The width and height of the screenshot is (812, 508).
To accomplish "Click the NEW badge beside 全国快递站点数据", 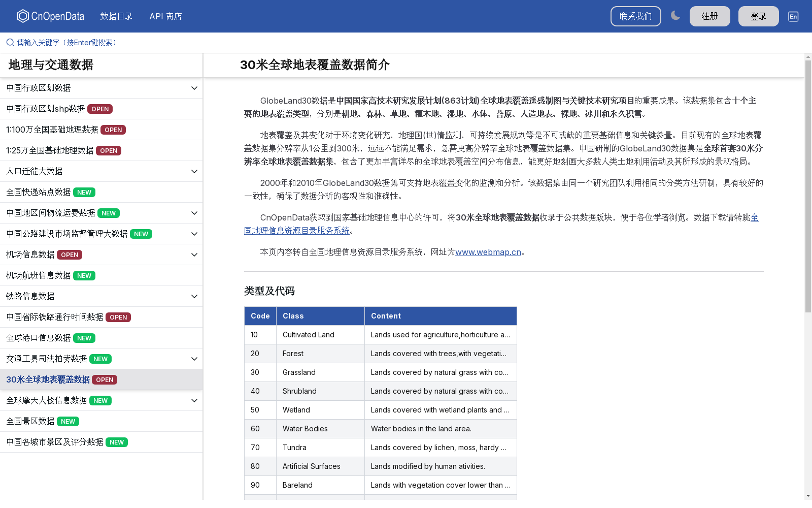I will (x=84, y=193).
